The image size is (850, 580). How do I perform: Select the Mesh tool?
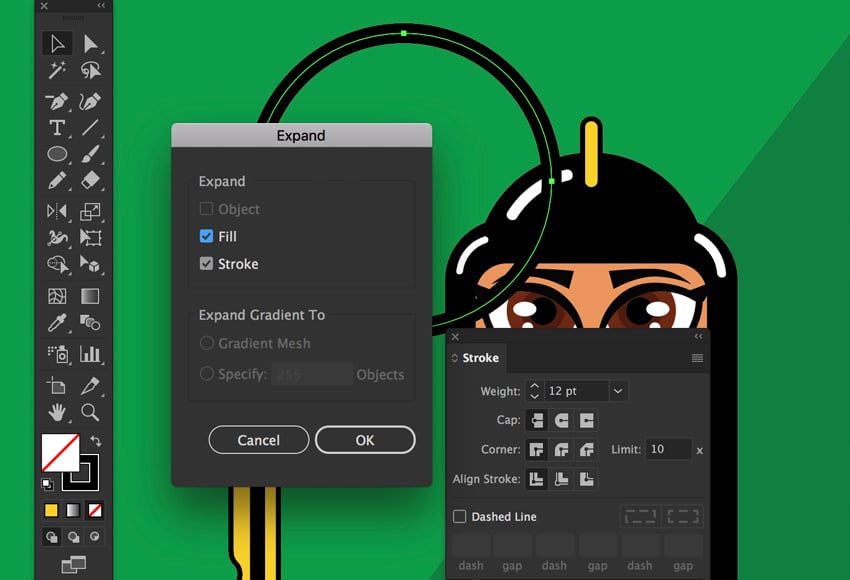[57, 296]
